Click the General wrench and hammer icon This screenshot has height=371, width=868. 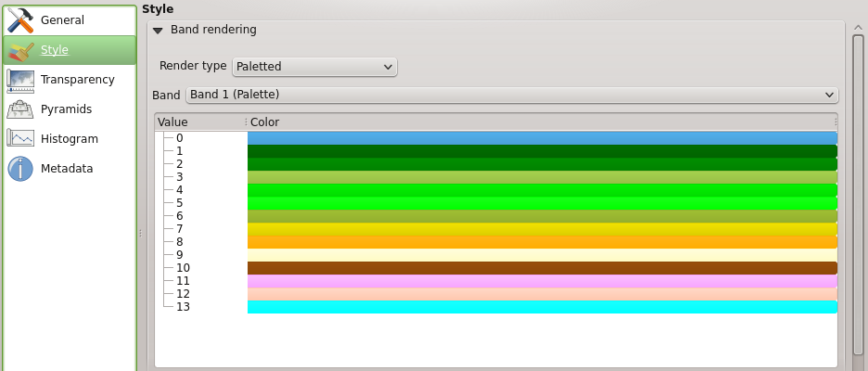(20, 19)
